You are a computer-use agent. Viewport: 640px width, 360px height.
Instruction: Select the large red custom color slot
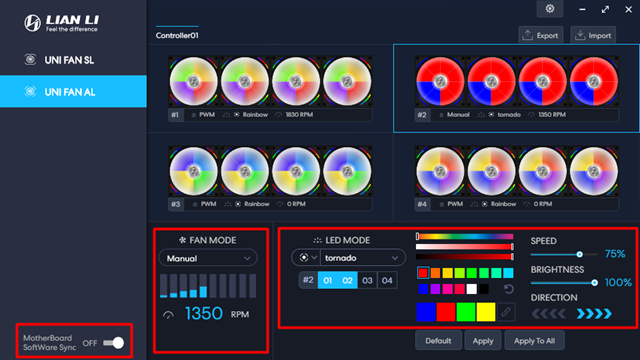pyautogui.click(x=446, y=312)
